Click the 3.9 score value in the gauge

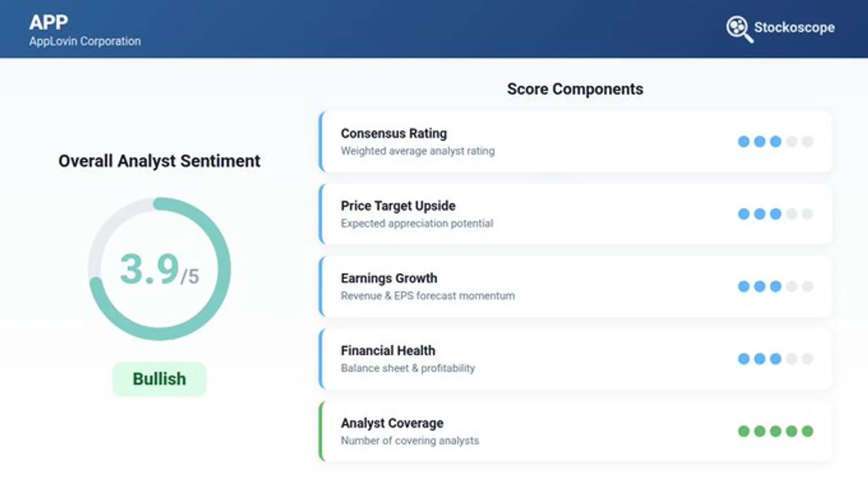click(149, 269)
